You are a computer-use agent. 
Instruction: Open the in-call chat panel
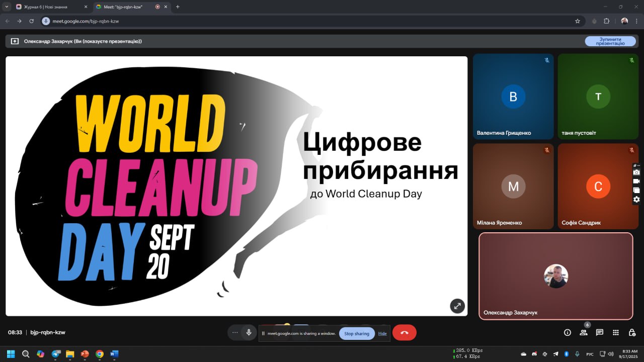click(600, 332)
